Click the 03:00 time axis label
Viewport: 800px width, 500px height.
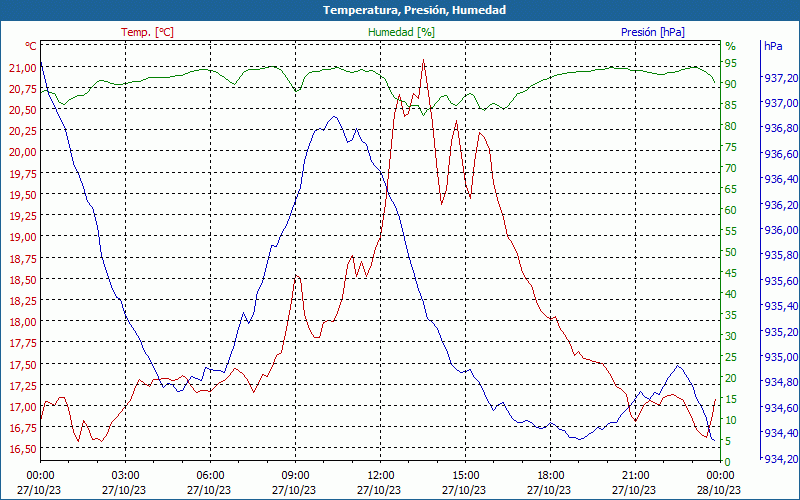(x=125, y=476)
